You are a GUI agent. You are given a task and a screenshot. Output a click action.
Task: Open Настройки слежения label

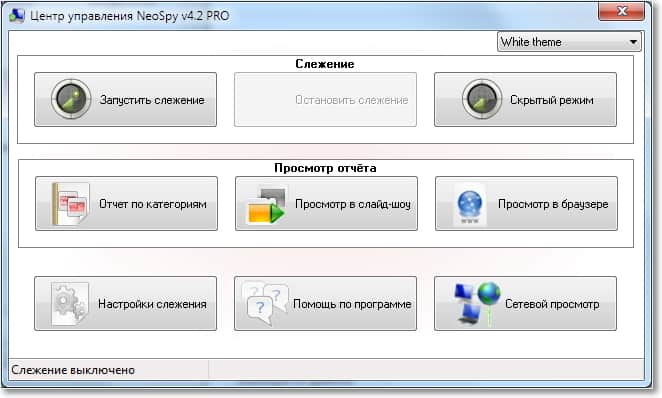point(152,304)
